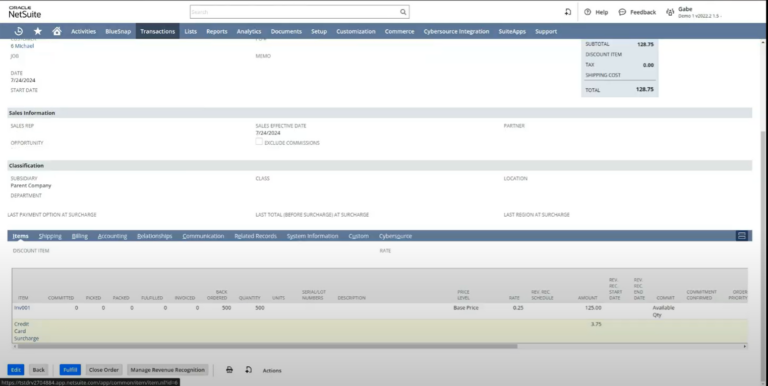The height and width of the screenshot is (386, 768).
Task: Click the Help question mark icon
Action: point(587,12)
